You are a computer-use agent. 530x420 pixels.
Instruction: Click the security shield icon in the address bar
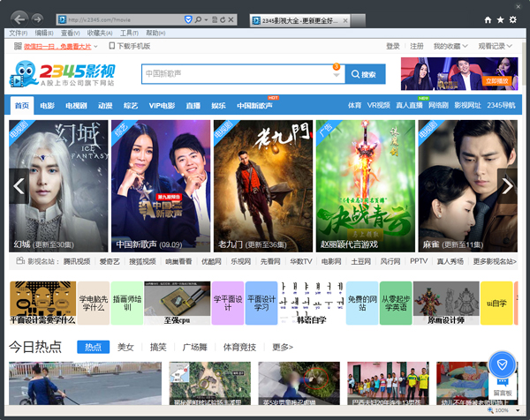[x=188, y=19]
